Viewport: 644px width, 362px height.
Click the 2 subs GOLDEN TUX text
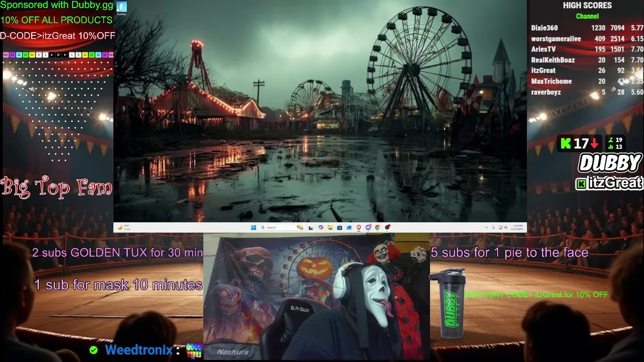pos(117,252)
